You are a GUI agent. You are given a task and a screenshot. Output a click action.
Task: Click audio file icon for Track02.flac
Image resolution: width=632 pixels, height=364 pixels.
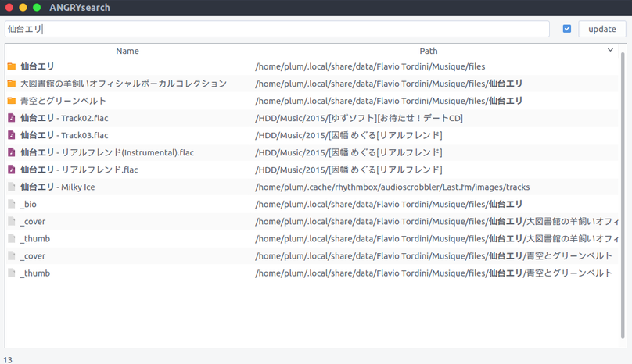12,118
